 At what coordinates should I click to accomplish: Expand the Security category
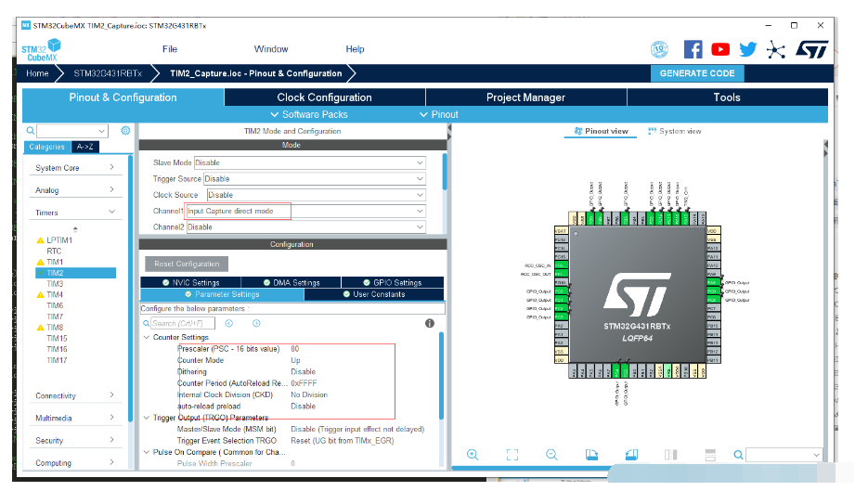coord(75,440)
